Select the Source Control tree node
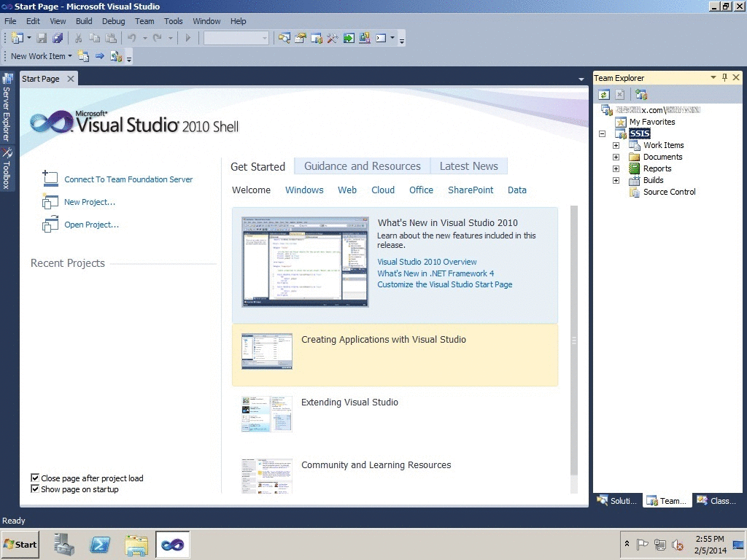Image resolution: width=747 pixels, height=560 pixels. click(670, 192)
